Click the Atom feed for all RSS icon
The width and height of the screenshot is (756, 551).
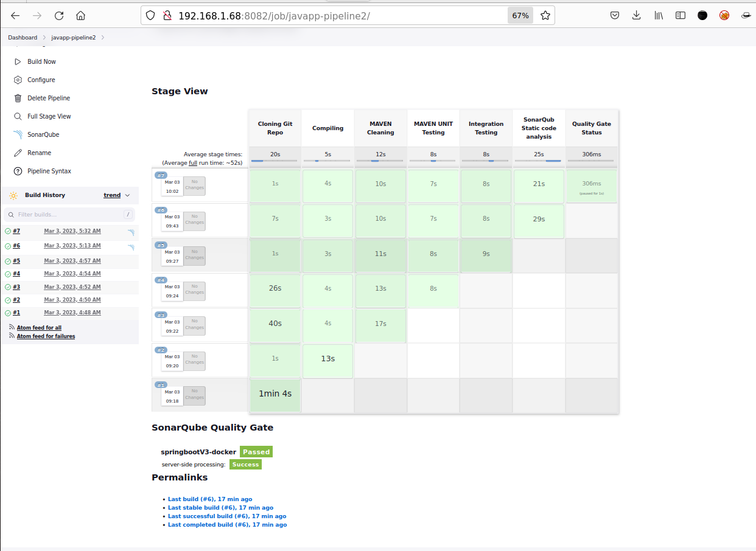(x=12, y=327)
